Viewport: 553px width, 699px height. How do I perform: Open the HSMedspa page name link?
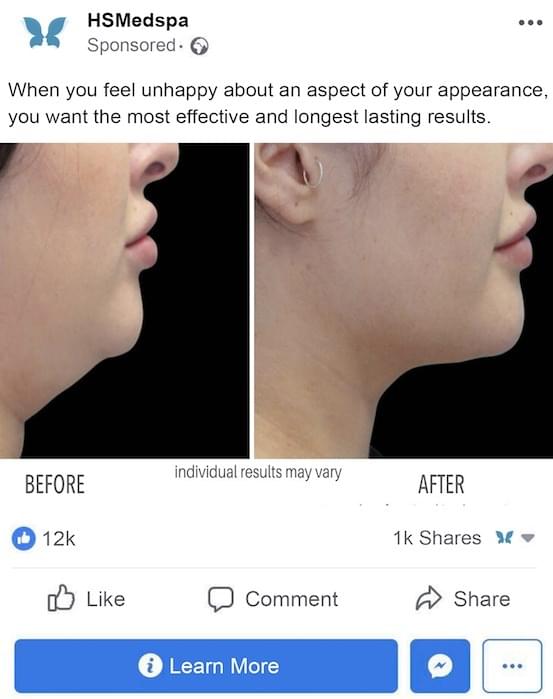(x=138, y=21)
